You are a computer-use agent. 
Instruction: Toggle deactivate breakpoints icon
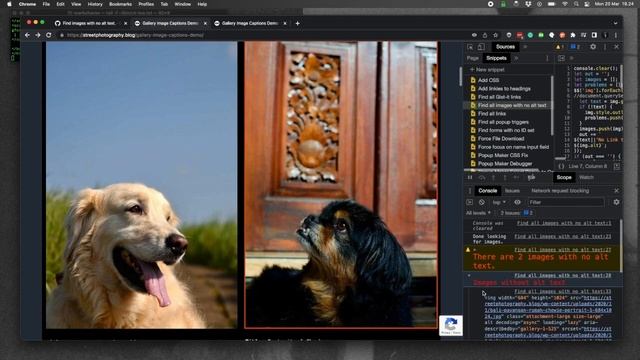click(531, 178)
